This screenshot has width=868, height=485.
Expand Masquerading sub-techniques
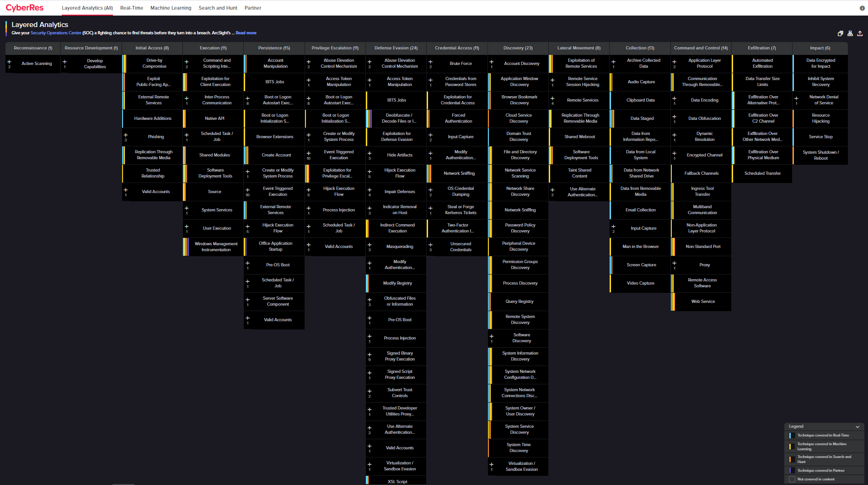click(370, 245)
